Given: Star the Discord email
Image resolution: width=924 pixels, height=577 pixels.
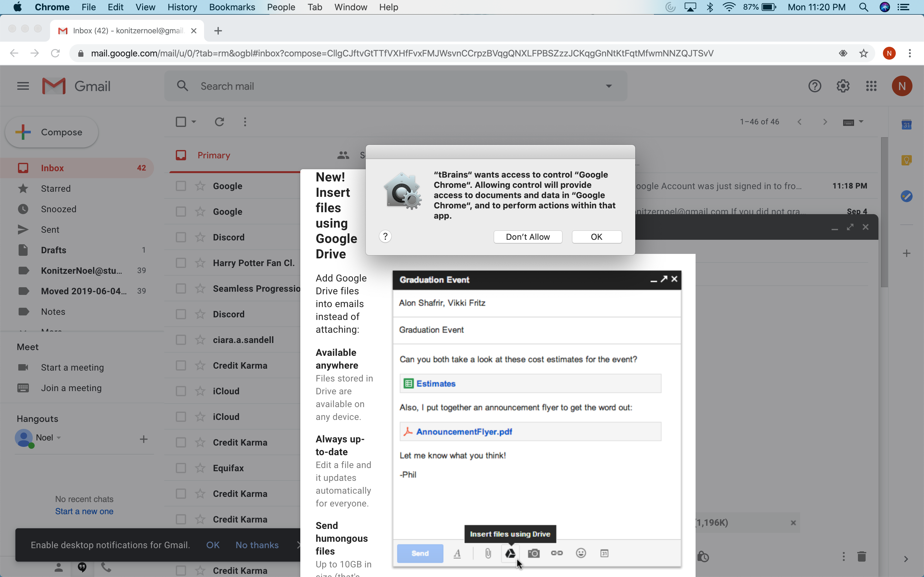Looking at the screenshot, I should [x=200, y=237].
